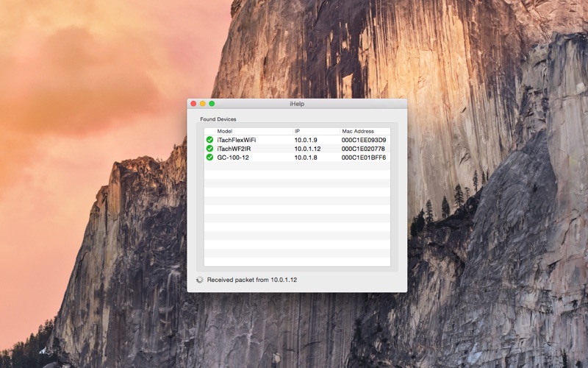588x368 pixels.
Task: Minimize iHelp window with yellow button
Action: pos(203,104)
